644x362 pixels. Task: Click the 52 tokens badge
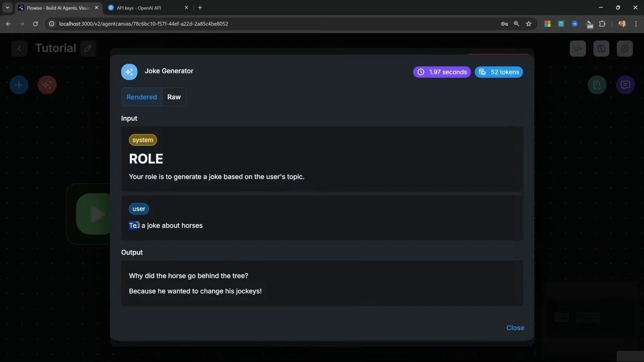[x=499, y=72]
